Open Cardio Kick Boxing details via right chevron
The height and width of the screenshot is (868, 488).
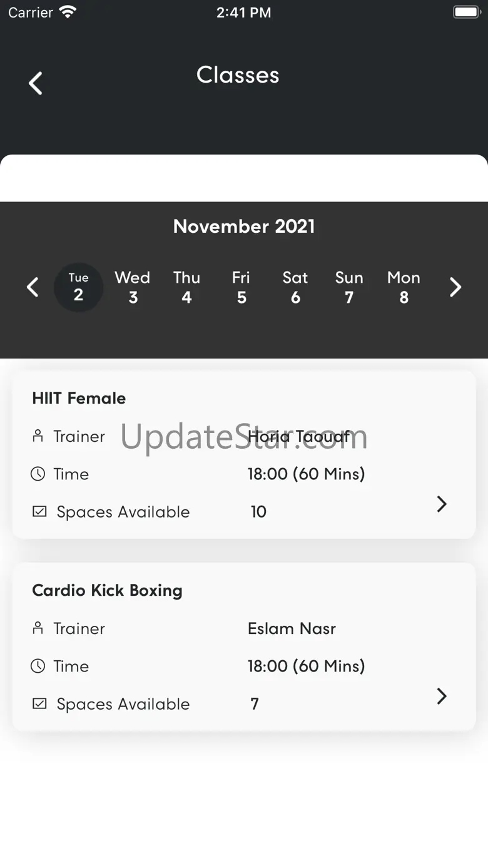(x=442, y=696)
